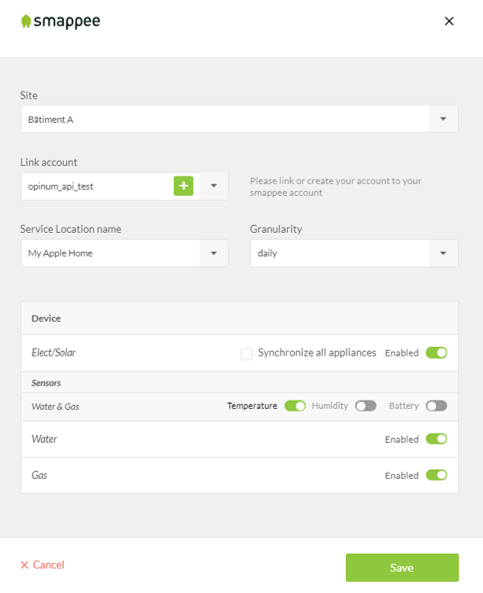Click the daily granularity field
Screen dimensions: 483x593
[x=340, y=253]
